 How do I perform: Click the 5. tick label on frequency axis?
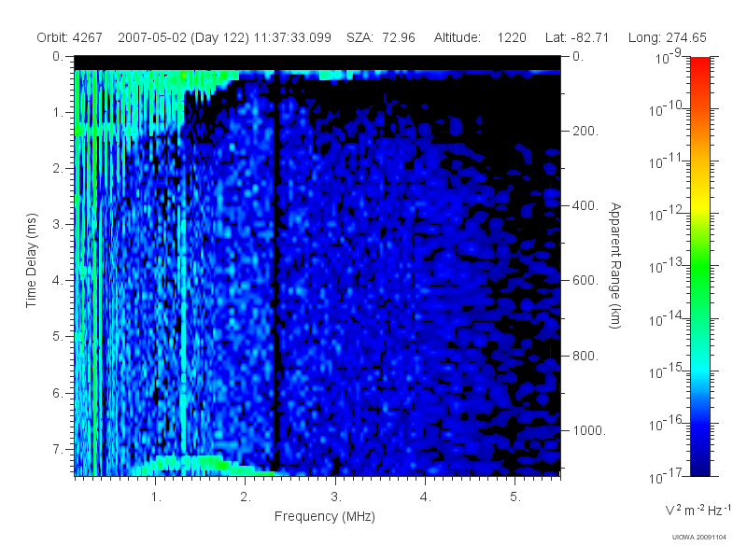[x=515, y=497]
